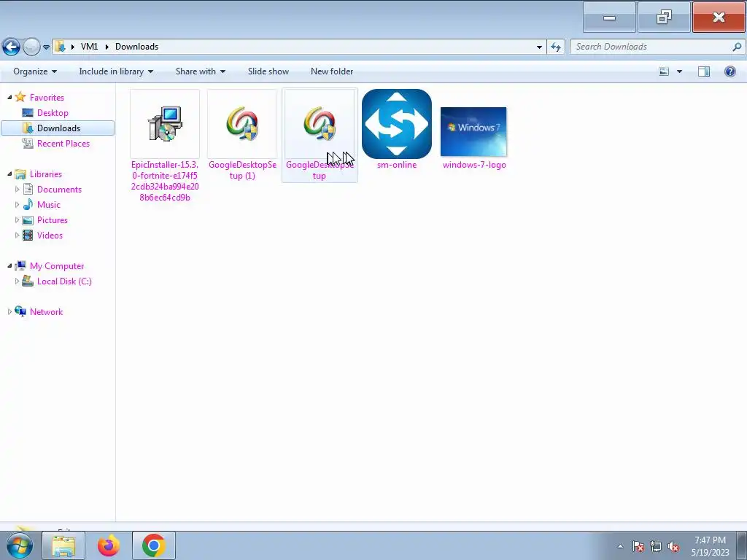Open Windows Explorer from the taskbar
747x560 pixels.
pyautogui.click(x=63, y=545)
